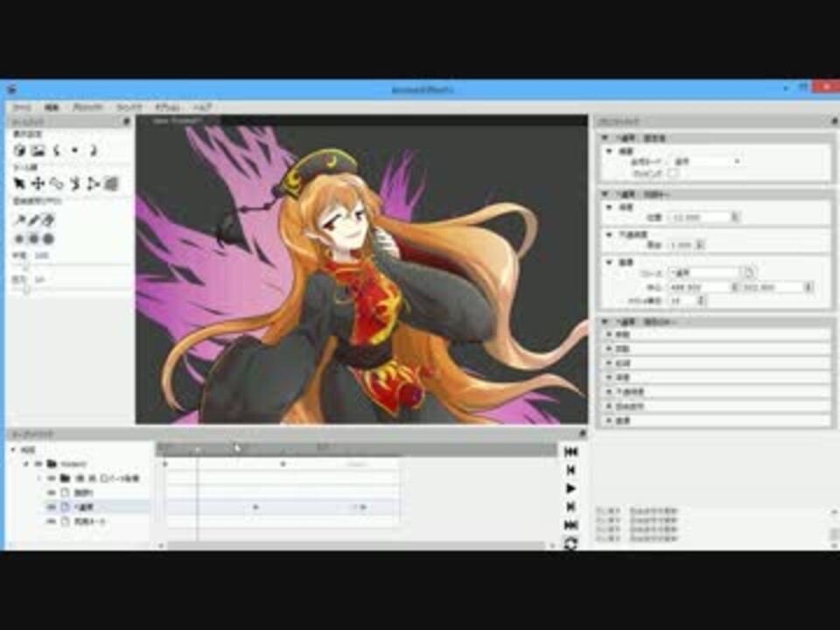
Task: Click the cube icon in view settings
Action: (19, 150)
